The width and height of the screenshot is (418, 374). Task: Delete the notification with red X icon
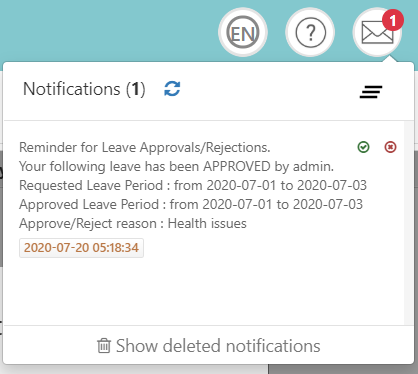[x=390, y=147]
